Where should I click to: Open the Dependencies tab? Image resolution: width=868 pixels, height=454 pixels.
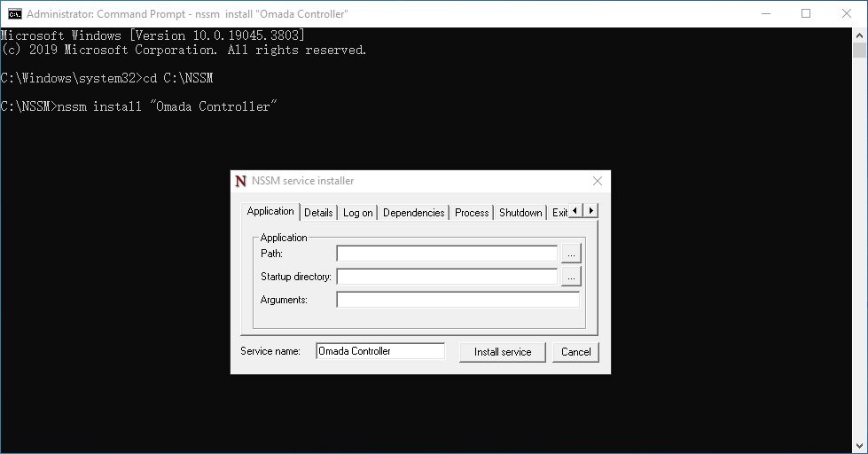(x=413, y=213)
